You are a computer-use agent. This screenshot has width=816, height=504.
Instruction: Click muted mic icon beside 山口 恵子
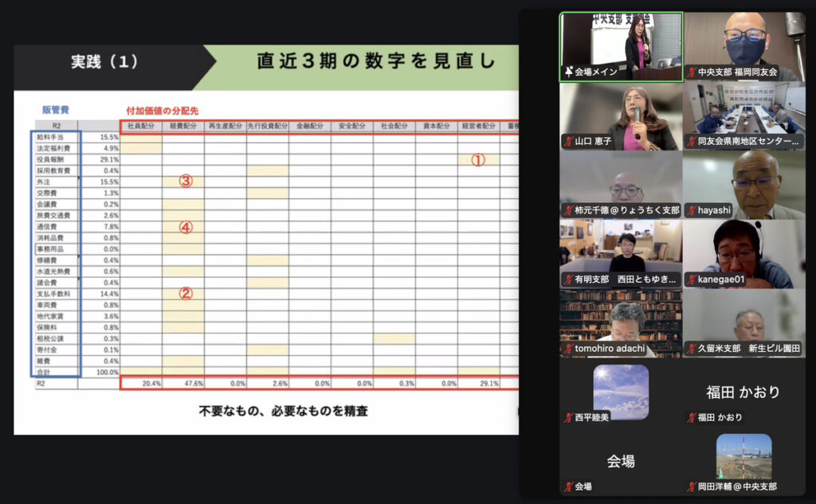pyautogui.click(x=567, y=142)
